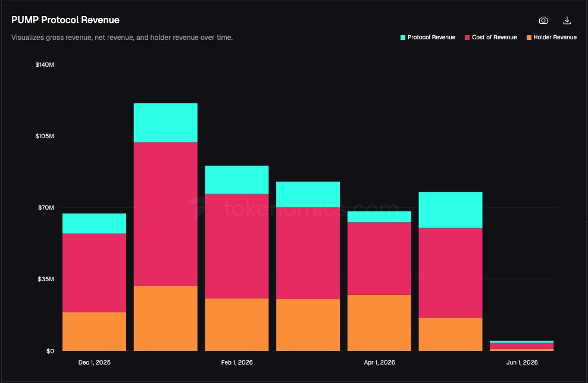
Task: Click the Mar 2026 orange holder segment
Action: 308,325
